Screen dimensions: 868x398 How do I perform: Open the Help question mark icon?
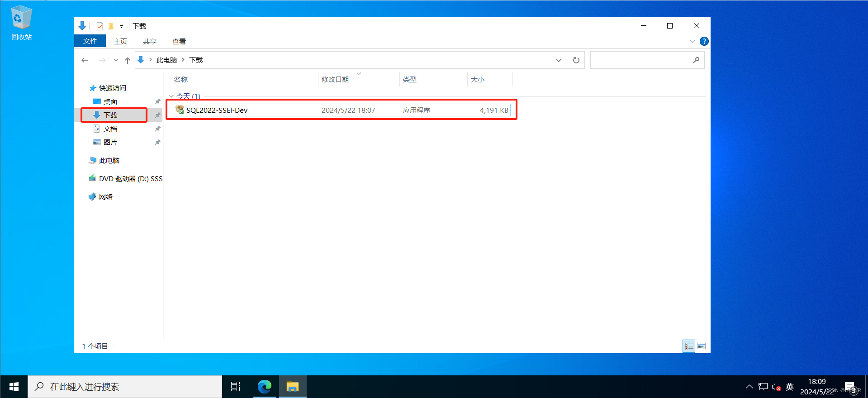tap(704, 41)
